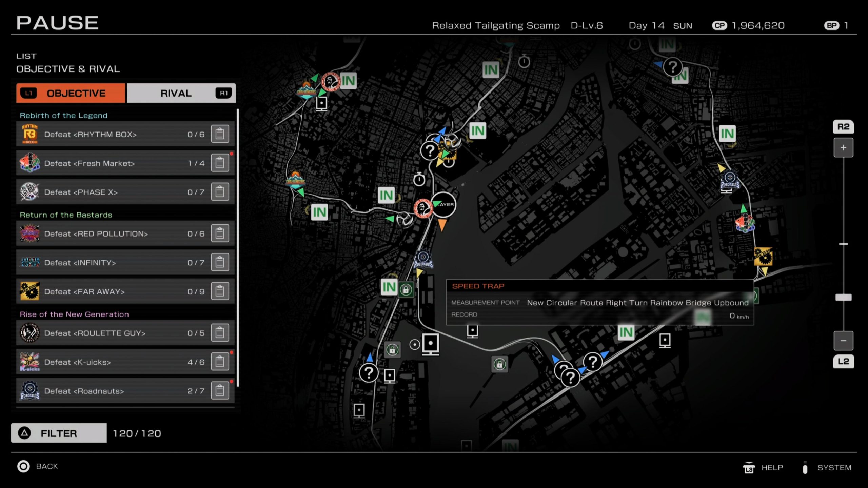
Task: Select the Fresh Market fish icon on map
Action: [x=745, y=223]
